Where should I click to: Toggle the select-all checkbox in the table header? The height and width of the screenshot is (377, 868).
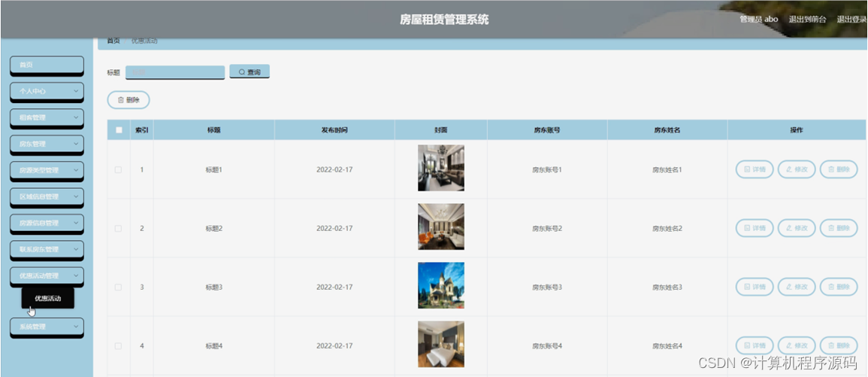click(x=119, y=130)
